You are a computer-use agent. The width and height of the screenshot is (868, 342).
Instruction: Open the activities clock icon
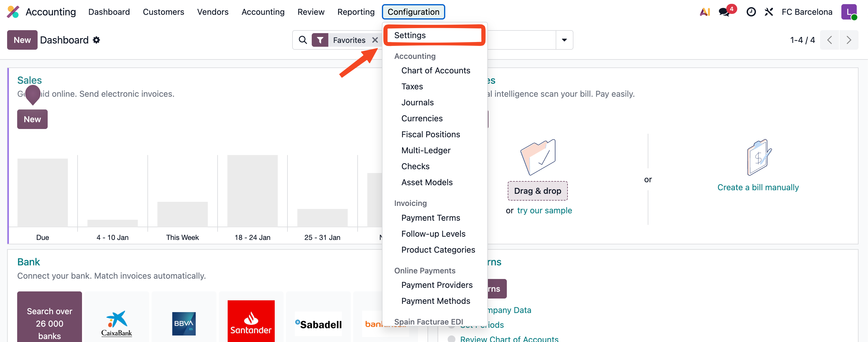[x=751, y=12]
